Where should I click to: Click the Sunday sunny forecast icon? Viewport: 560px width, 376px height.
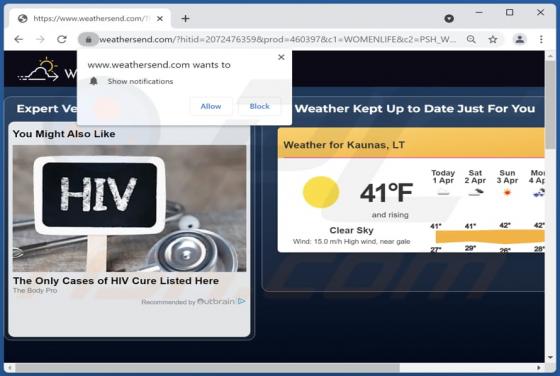coord(507,193)
